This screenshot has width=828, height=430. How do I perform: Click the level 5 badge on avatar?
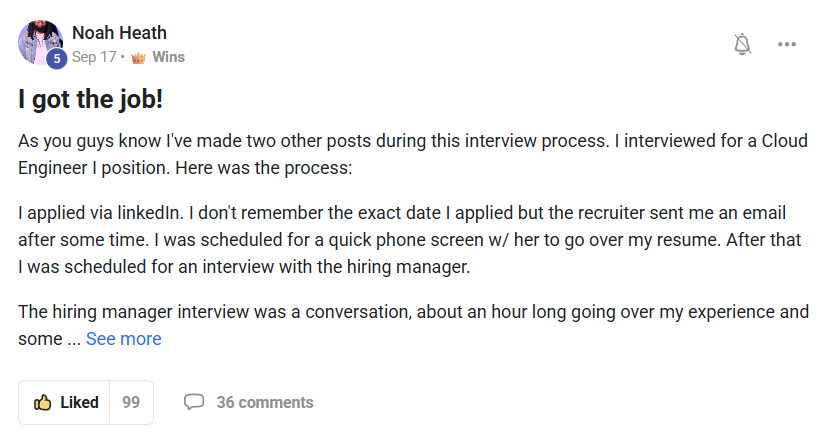click(57, 60)
